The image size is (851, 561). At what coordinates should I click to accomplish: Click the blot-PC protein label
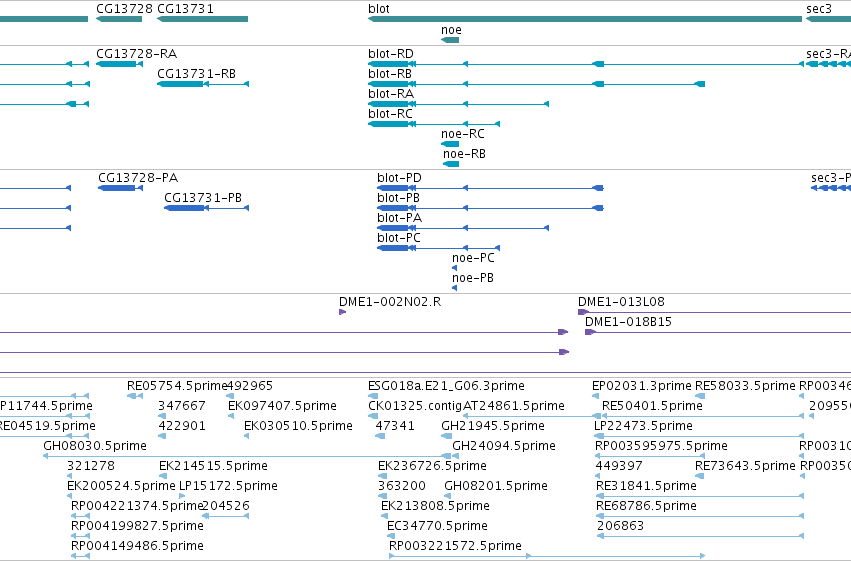point(398,238)
